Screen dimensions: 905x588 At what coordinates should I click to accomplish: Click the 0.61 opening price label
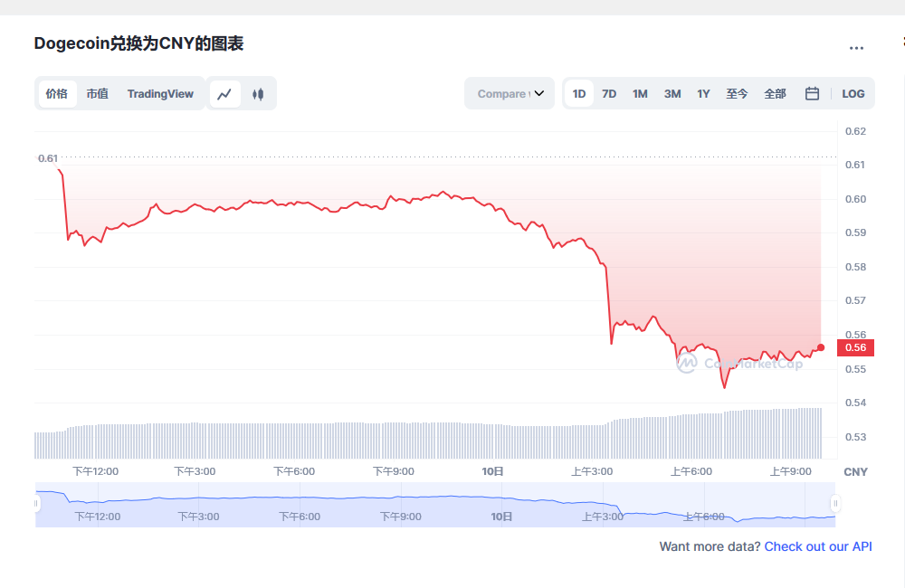[48, 158]
